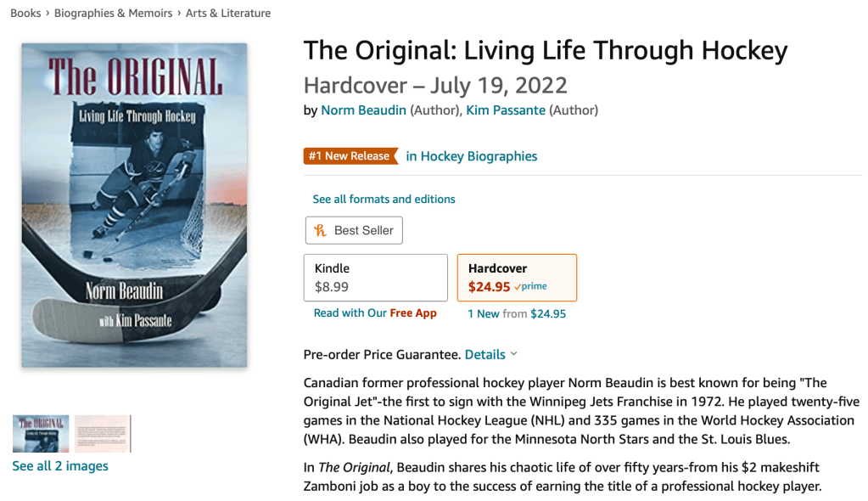This screenshot has width=868, height=501.
Task: See all formats and editions
Action: point(384,200)
